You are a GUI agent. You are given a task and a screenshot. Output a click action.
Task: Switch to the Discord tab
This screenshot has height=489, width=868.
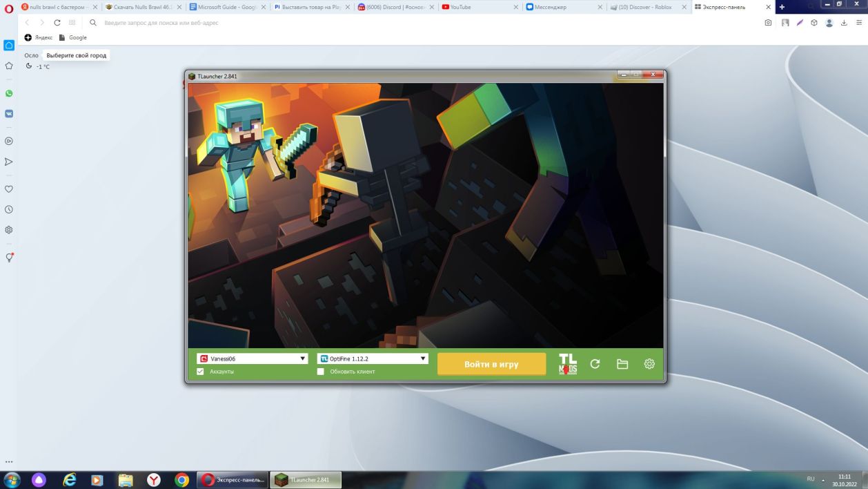[396, 7]
